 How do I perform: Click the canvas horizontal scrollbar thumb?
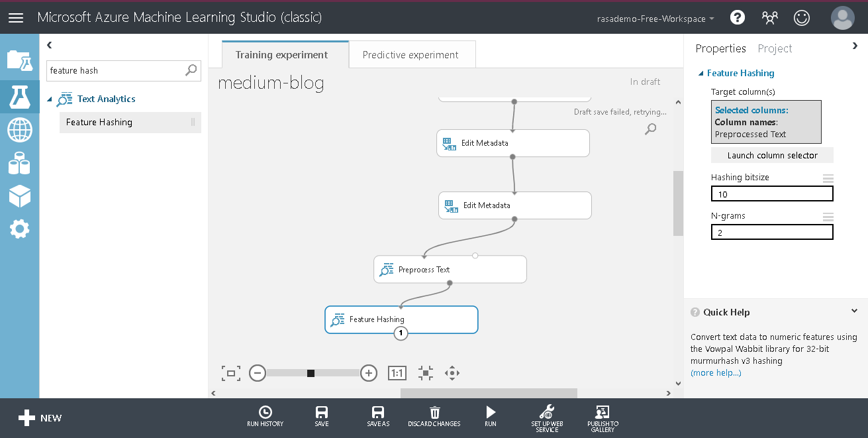(489, 393)
